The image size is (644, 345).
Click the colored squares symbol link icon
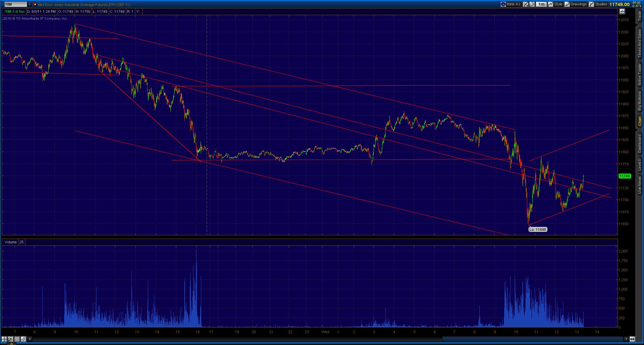(x=34, y=4)
